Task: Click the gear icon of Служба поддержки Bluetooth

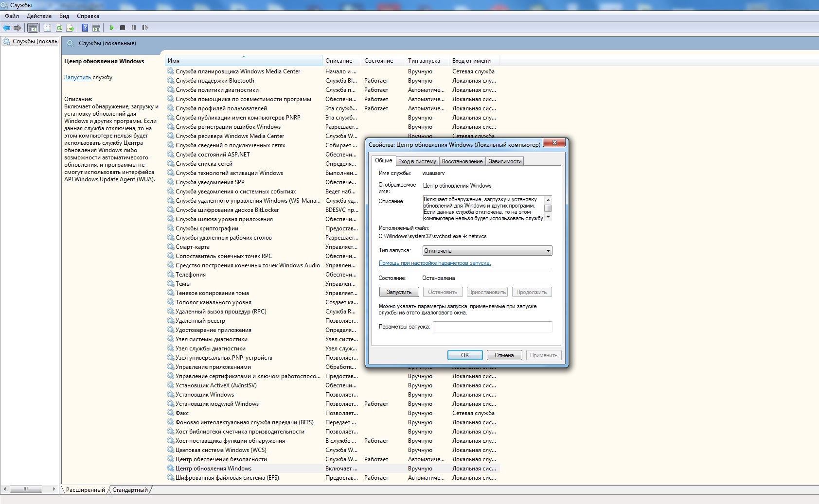Action: [171, 81]
